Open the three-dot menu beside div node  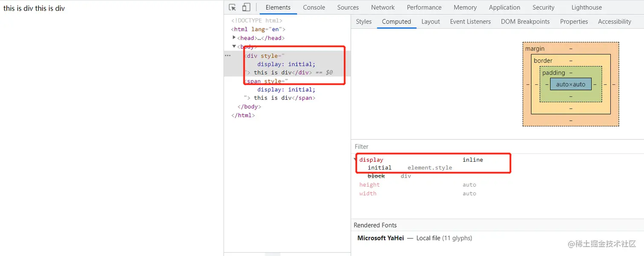coord(227,55)
